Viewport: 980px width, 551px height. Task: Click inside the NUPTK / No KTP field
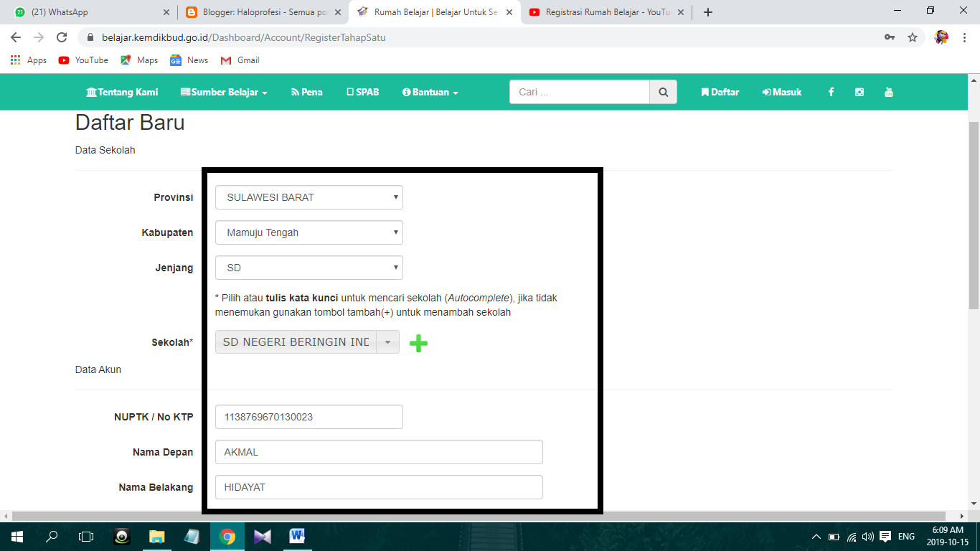click(x=308, y=416)
